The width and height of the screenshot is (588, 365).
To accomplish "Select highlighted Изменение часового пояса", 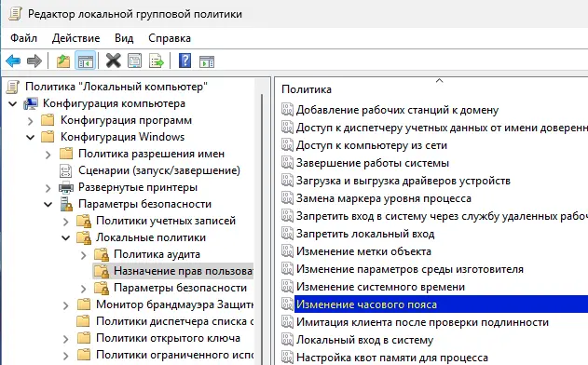I will 442,304.
